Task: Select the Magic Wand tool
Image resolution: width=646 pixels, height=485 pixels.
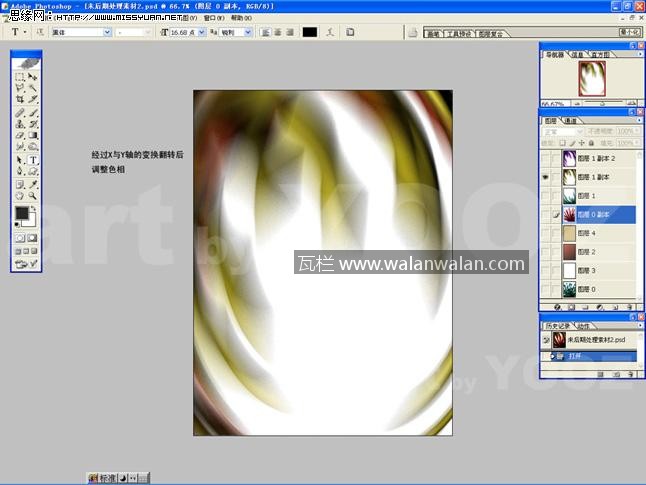Action: coord(33,88)
